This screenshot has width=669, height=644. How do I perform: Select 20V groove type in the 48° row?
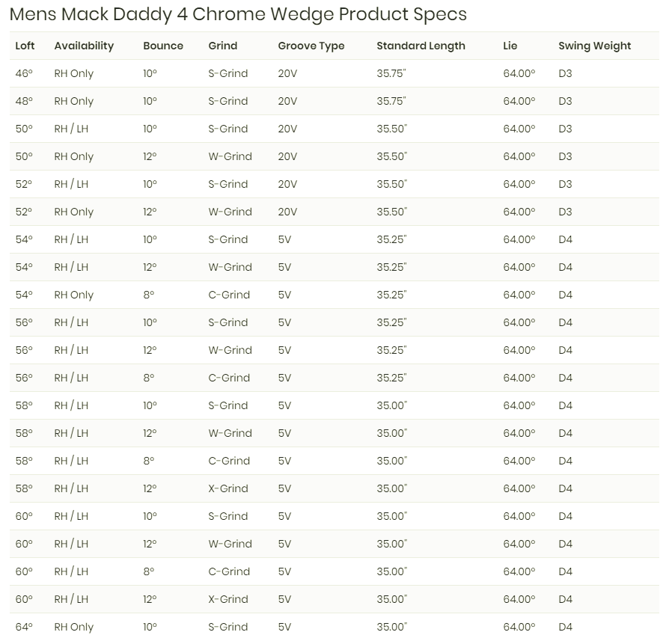287,102
